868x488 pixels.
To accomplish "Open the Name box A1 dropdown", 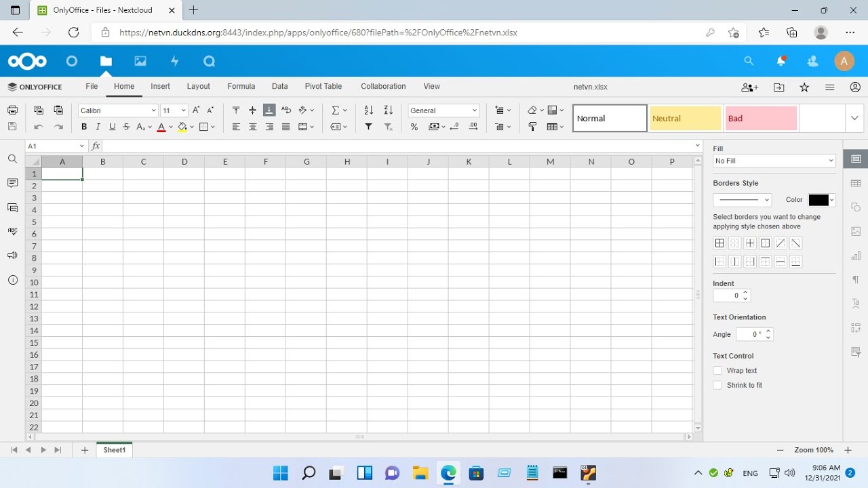I will [x=82, y=146].
